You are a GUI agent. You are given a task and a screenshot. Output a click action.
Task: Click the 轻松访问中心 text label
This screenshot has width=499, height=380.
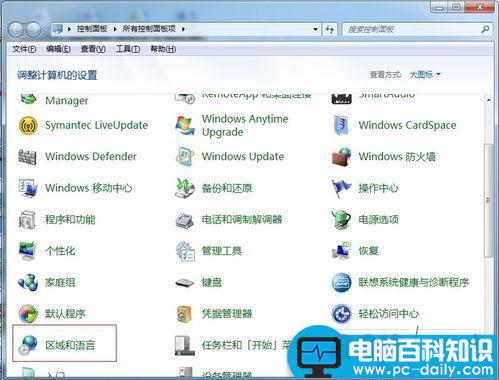[389, 314]
